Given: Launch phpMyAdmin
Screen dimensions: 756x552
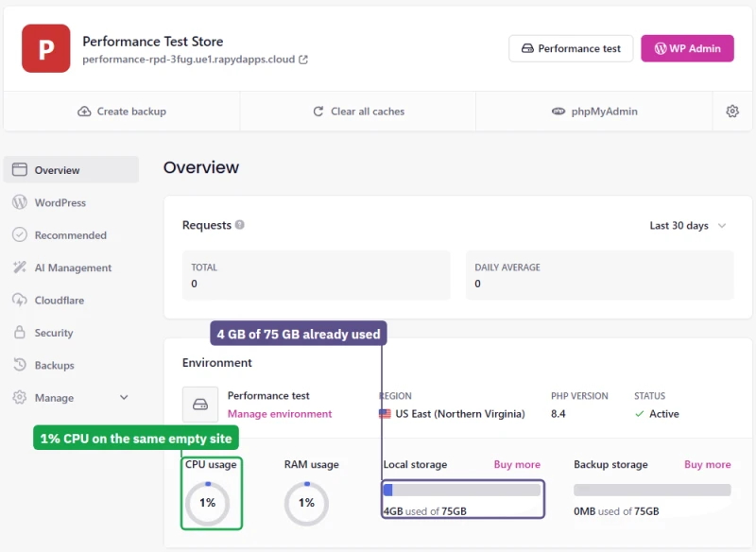Looking at the screenshot, I should 594,112.
